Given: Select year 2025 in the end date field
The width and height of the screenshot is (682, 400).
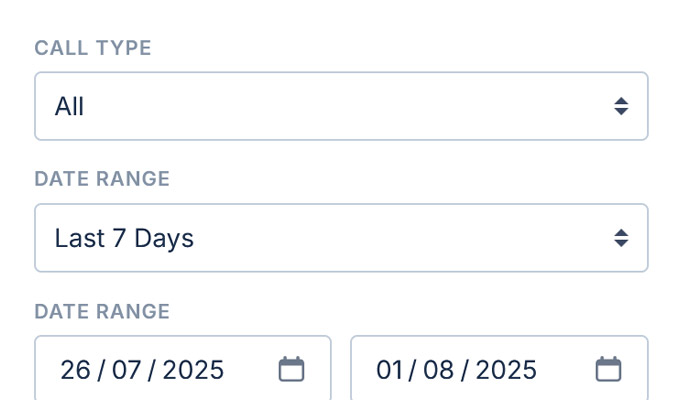Looking at the screenshot, I should (506, 370).
